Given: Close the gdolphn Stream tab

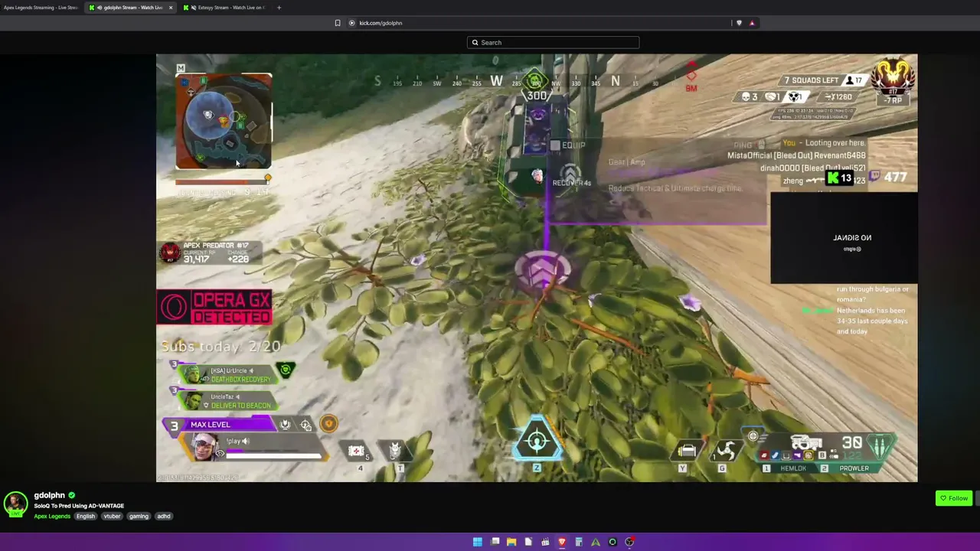Looking at the screenshot, I should (171, 8).
